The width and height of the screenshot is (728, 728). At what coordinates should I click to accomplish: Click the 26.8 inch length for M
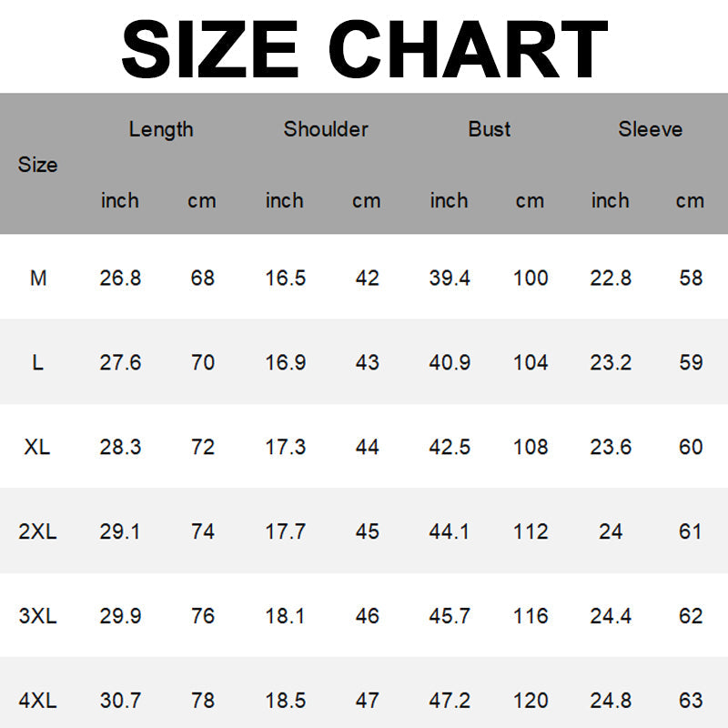click(x=120, y=278)
